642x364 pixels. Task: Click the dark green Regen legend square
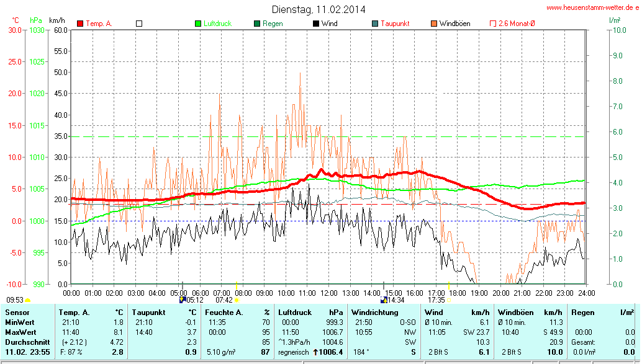(x=257, y=24)
